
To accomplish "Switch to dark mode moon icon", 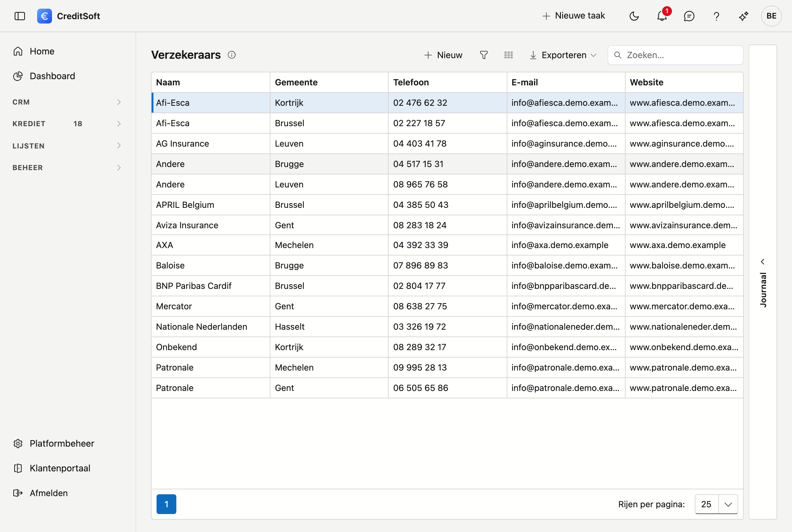I will click(x=634, y=16).
